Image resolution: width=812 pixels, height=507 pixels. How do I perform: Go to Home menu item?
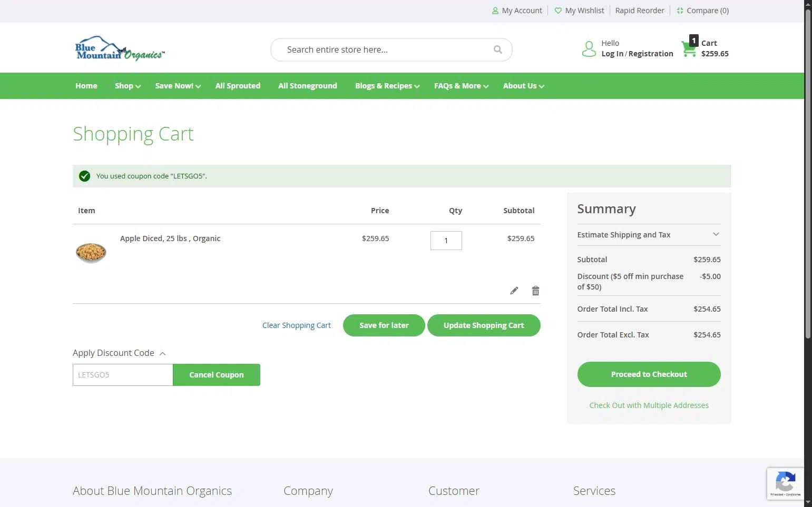click(x=86, y=86)
